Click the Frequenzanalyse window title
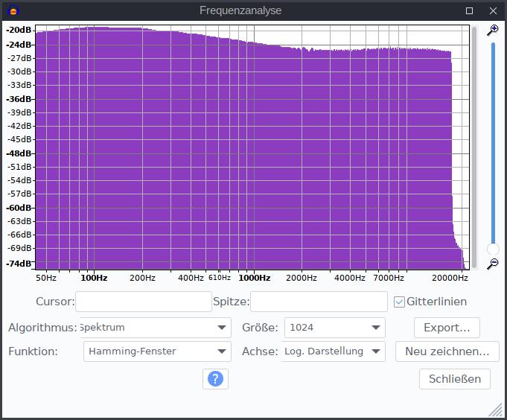This screenshot has height=420, width=507. click(240, 10)
